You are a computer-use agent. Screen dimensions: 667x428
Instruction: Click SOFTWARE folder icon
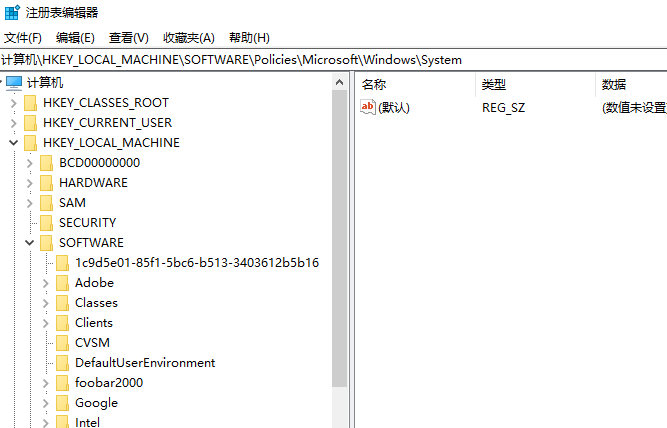coord(46,243)
